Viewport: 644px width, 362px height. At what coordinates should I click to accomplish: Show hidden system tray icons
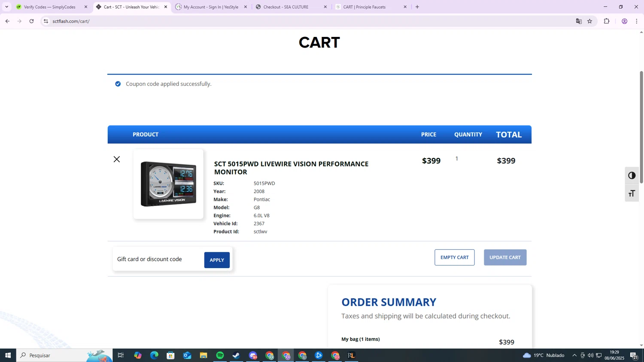tap(574, 355)
